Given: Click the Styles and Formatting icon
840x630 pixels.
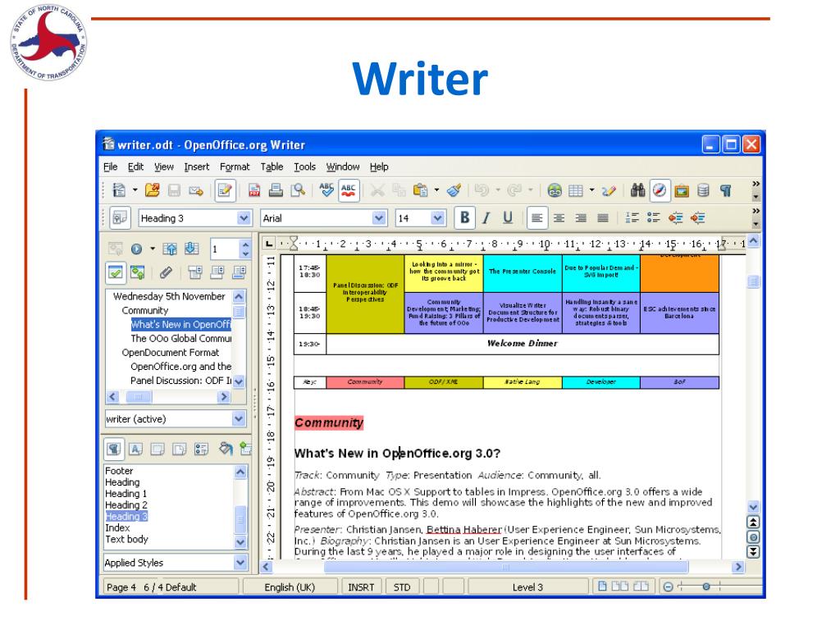Looking at the screenshot, I should click(x=120, y=218).
